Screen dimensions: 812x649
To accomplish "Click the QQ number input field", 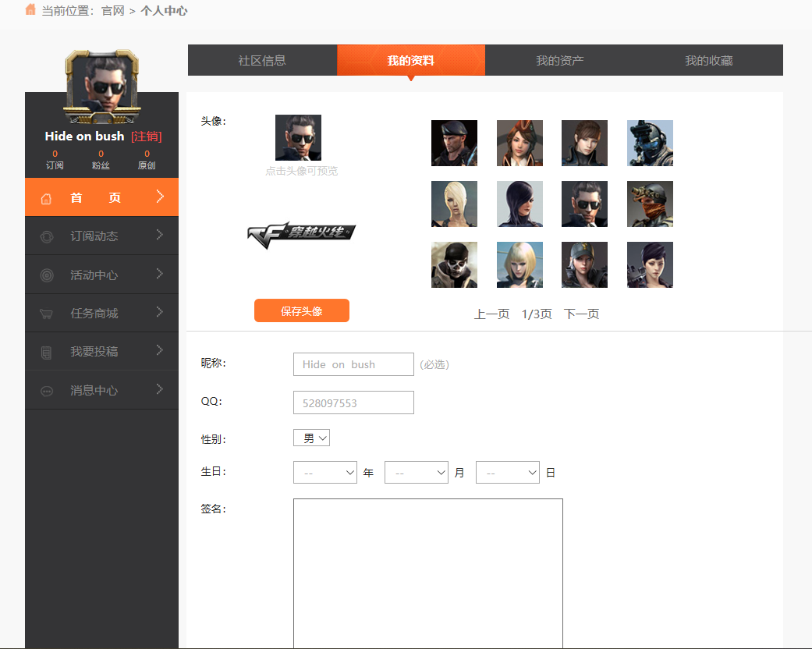I will click(x=353, y=403).
